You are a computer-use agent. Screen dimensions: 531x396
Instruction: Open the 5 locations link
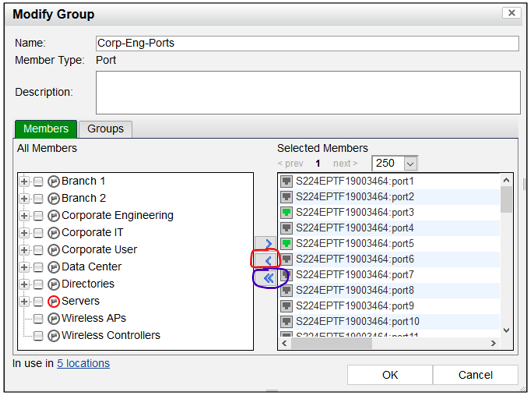tap(83, 363)
